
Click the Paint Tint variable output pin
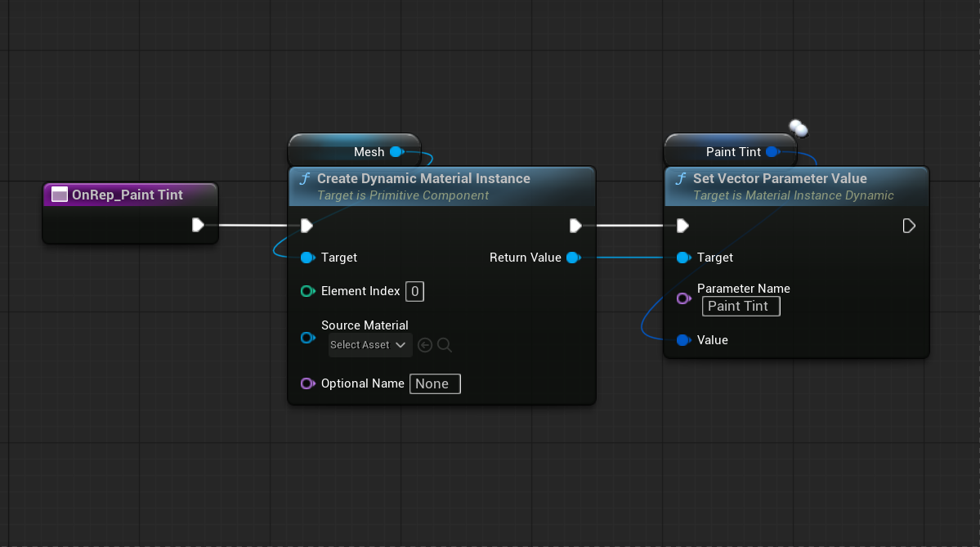pyautogui.click(x=772, y=152)
